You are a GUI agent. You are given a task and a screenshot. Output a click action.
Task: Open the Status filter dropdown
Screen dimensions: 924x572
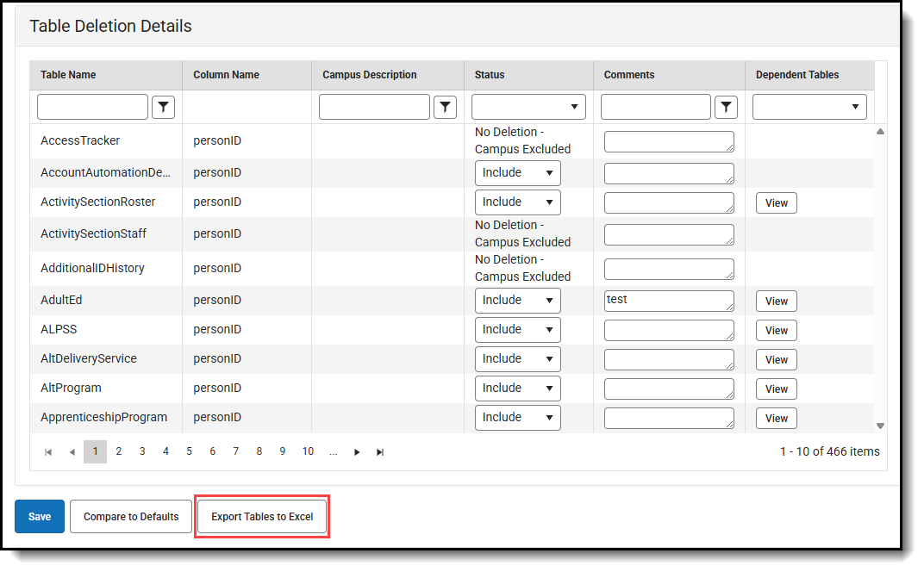(528, 106)
